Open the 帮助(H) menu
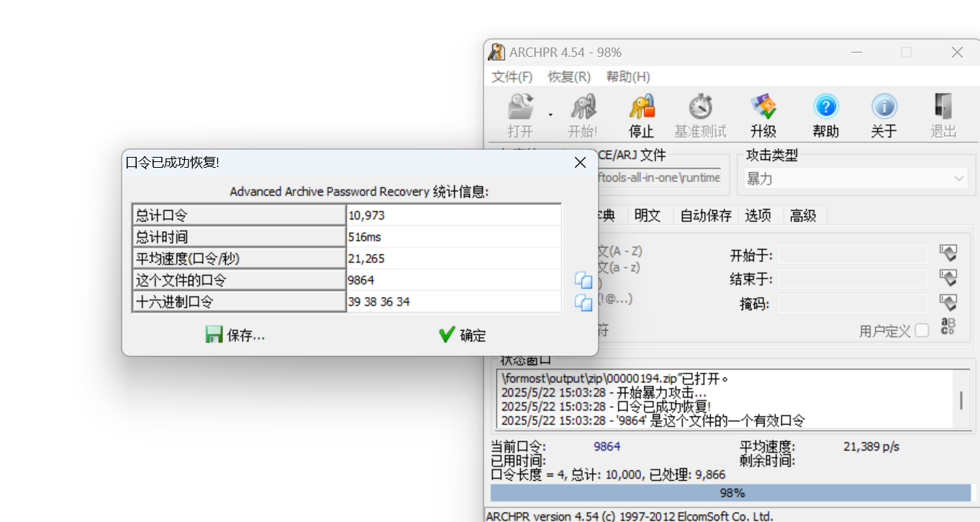 tap(628, 77)
